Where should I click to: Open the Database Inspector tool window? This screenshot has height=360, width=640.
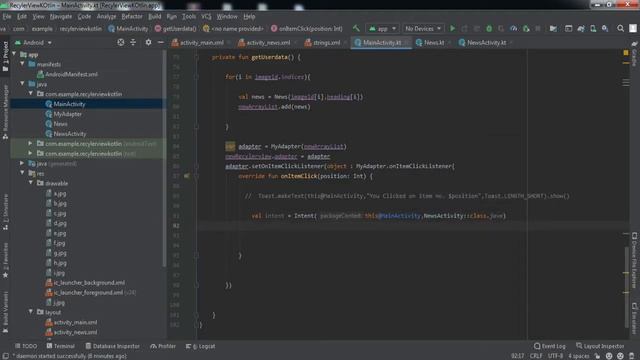(x=113, y=346)
